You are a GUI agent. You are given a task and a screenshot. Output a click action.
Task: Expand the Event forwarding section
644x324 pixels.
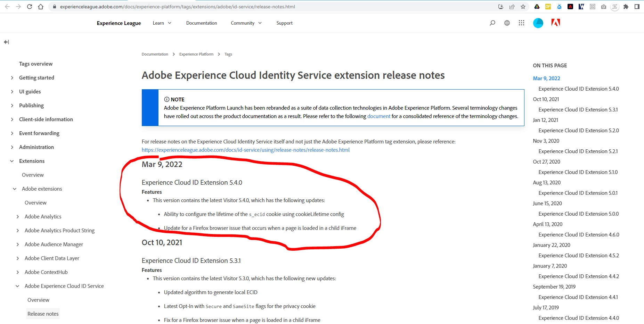click(x=12, y=133)
